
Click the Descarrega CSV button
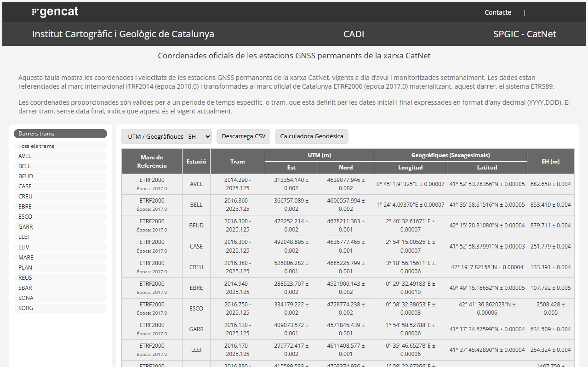(x=243, y=136)
